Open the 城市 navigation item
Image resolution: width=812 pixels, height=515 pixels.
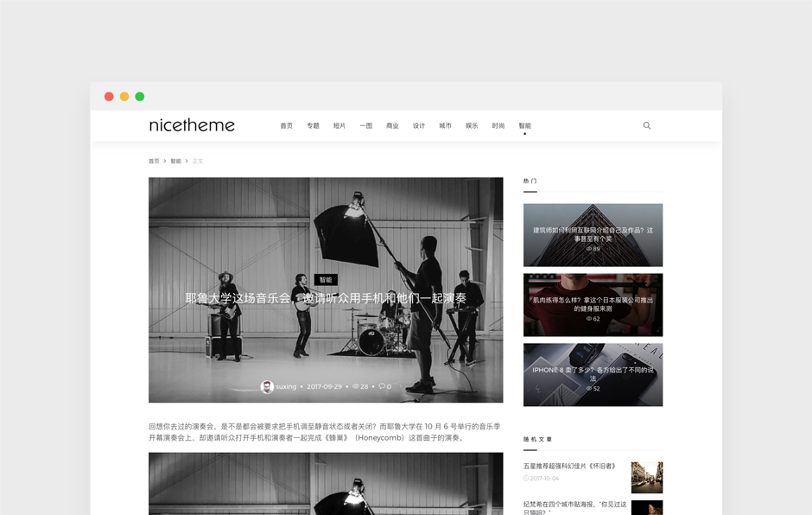446,126
